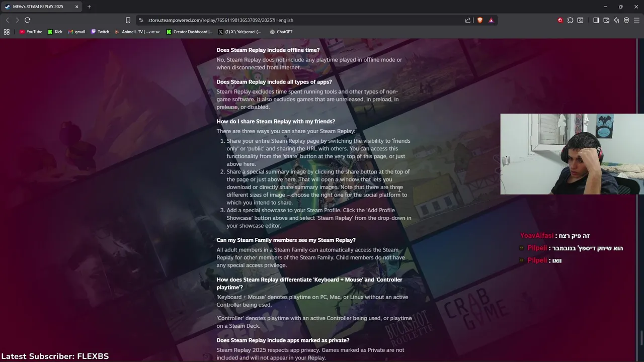Open the ChatGPT bookmark

(x=281, y=32)
